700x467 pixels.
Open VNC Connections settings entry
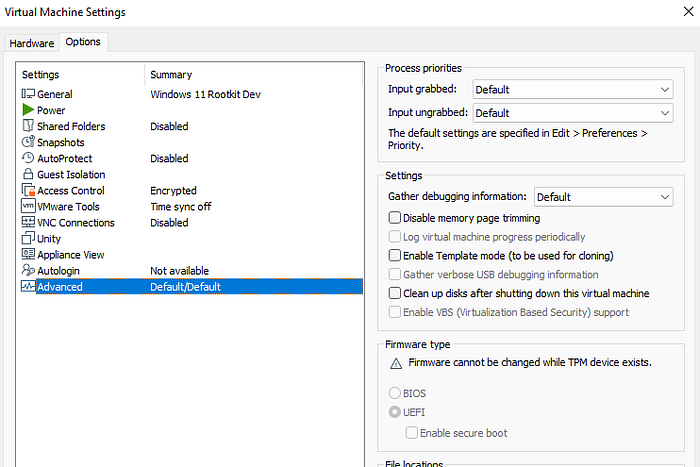click(75, 222)
